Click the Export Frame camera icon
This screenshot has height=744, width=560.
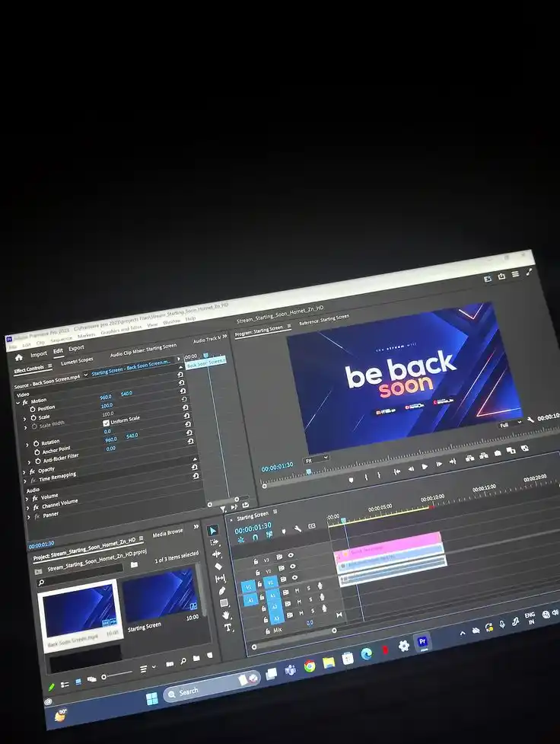tap(498, 452)
